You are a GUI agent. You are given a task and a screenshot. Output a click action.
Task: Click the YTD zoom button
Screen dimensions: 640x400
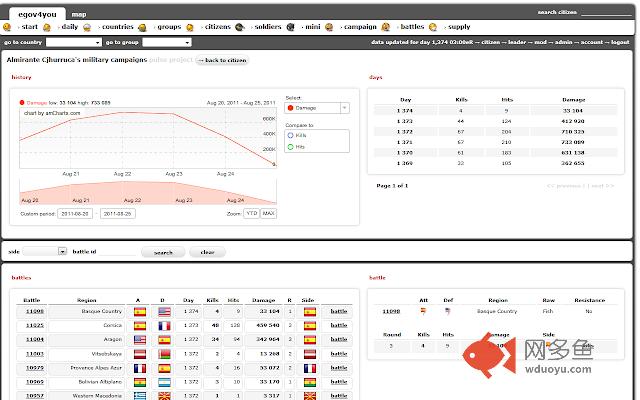point(251,213)
